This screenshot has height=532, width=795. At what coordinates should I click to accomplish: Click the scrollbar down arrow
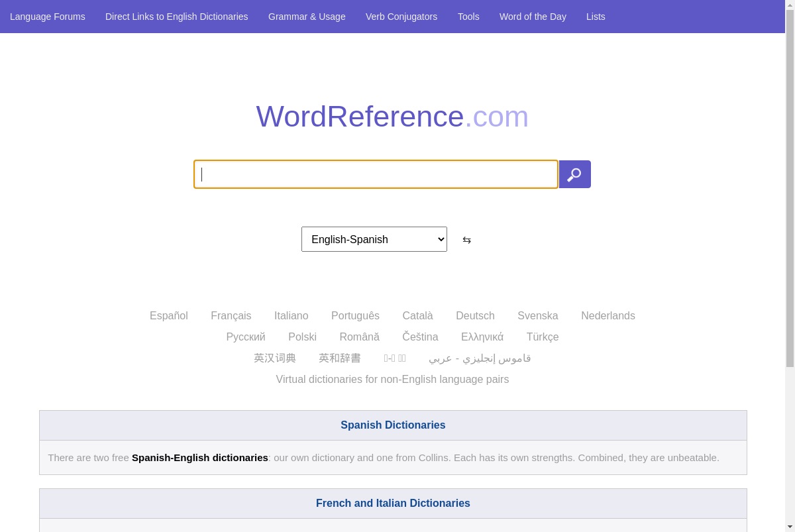pyautogui.click(x=790, y=527)
